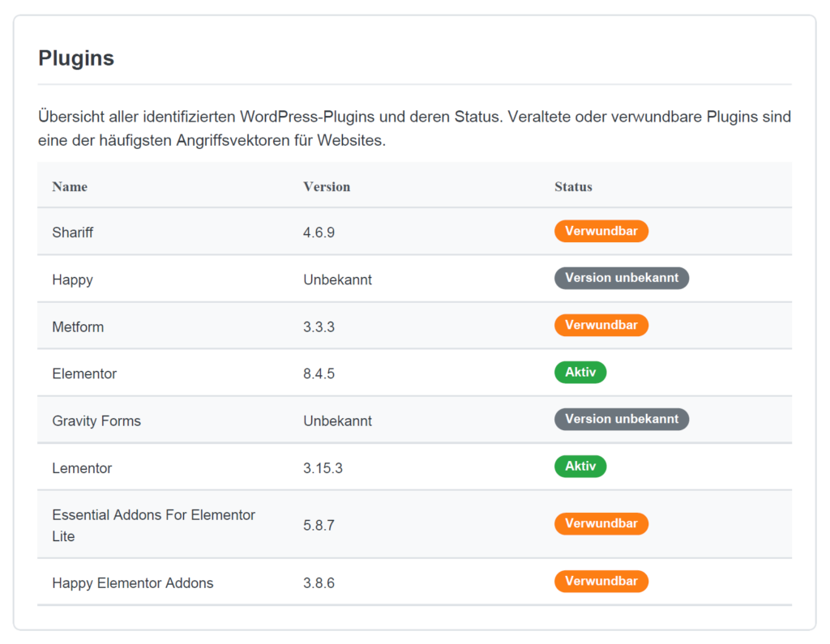Select the Plugins section heading
Viewport: 830px width, 644px height.
point(76,58)
